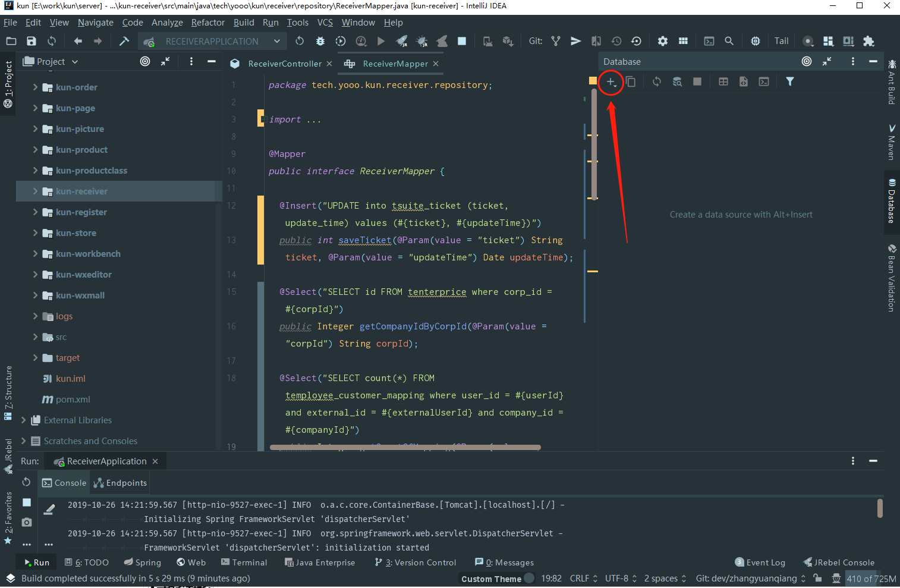Open the Refactor menu

click(x=208, y=22)
